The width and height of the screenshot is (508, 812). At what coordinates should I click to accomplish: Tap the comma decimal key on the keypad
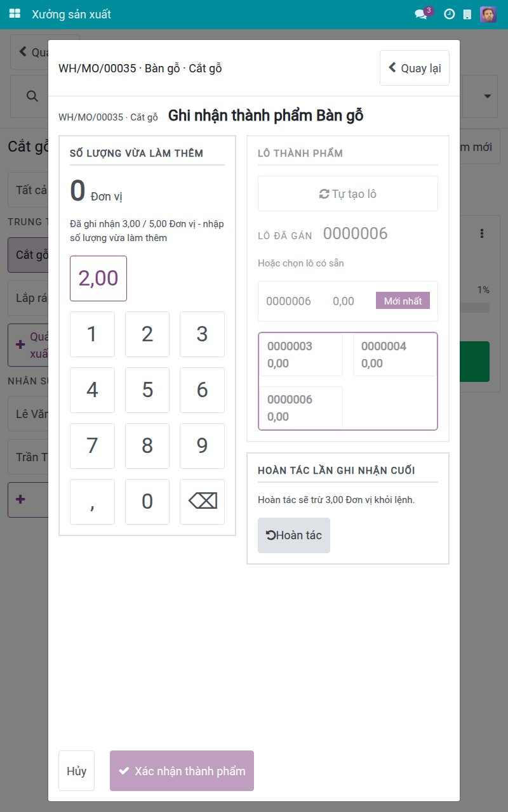point(92,502)
